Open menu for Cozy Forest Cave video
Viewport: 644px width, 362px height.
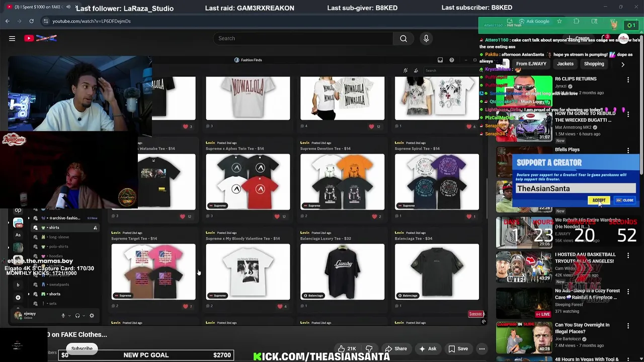[628, 291]
